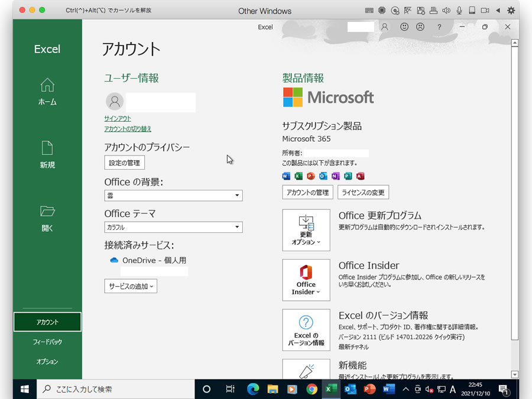Click the Access icon in product list
Screen dimensions: 532x399
[x=361, y=176]
